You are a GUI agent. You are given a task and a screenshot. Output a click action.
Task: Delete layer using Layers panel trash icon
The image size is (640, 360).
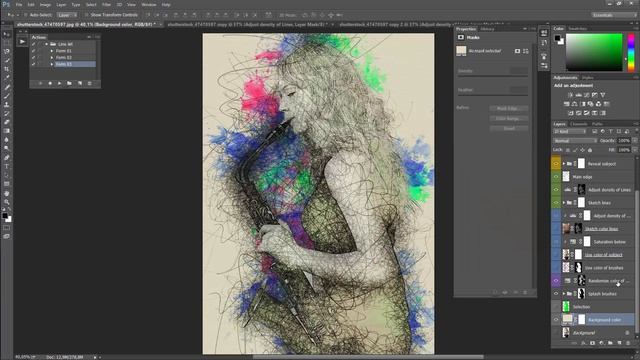click(x=628, y=343)
